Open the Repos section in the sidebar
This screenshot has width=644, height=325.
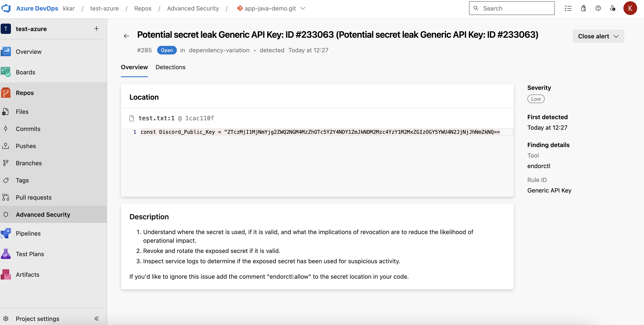click(x=24, y=93)
